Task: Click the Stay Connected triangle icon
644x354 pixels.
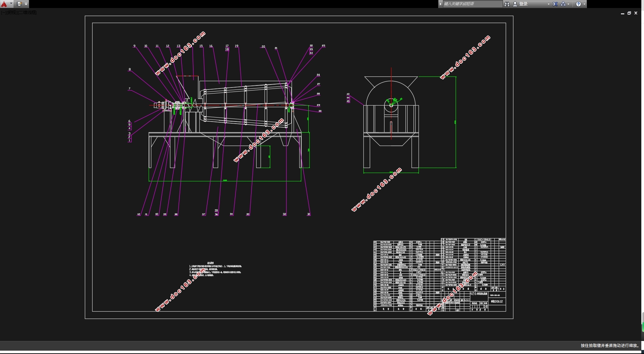Action: pos(563,4)
